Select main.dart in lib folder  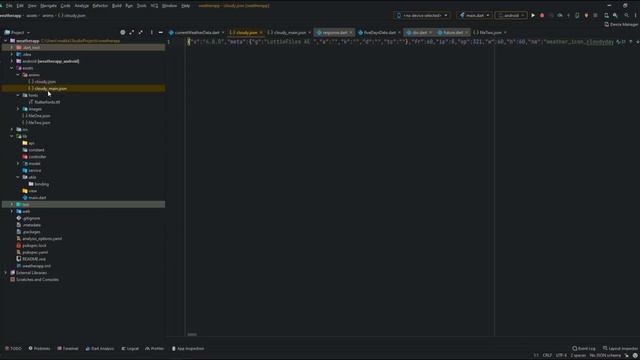34,198
